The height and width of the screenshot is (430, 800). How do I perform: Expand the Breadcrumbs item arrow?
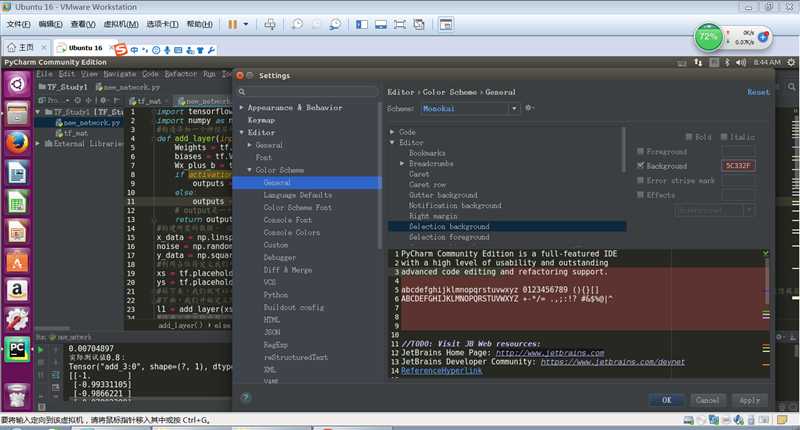[402, 164]
